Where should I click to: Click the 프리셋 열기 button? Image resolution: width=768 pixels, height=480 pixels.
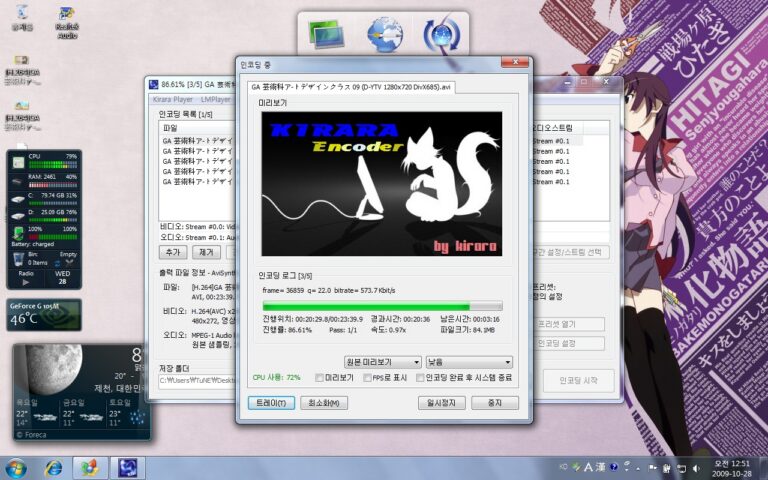(569, 324)
